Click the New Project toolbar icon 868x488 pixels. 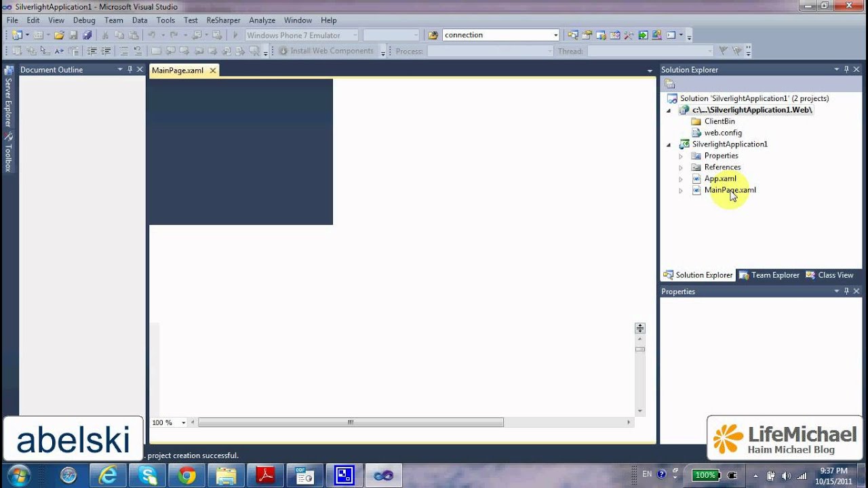click(x=16, y=35)
